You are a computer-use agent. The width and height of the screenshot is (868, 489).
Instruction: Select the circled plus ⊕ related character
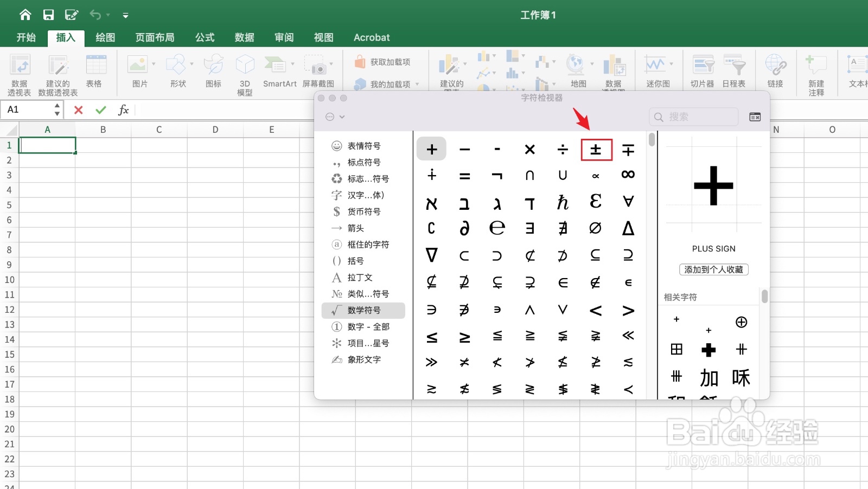[x=741, y=322]
